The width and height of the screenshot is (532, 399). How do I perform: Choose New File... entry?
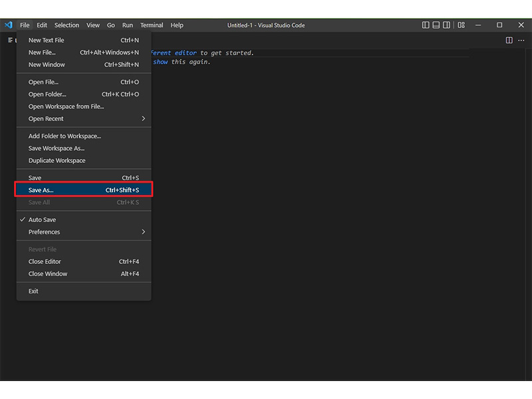(84, 53)
